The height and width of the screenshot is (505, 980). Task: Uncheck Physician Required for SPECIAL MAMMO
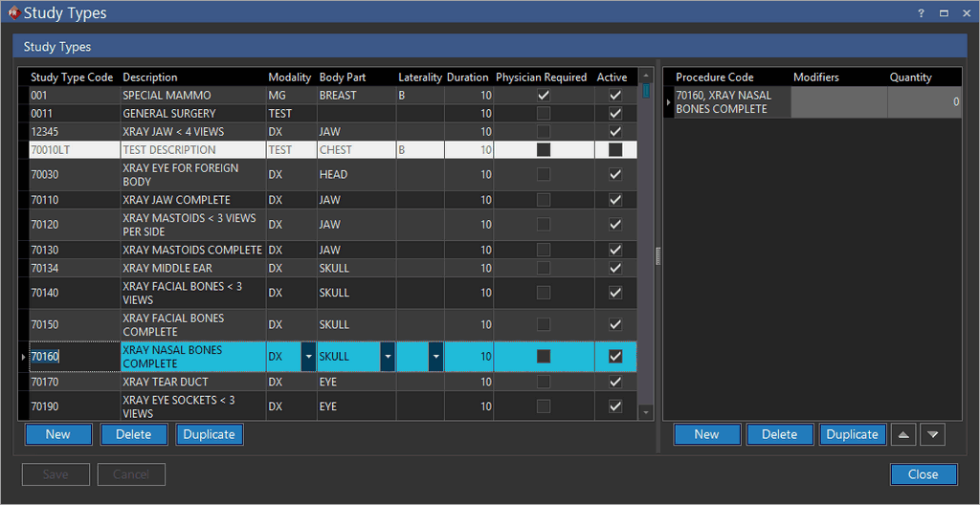point(544,96)
